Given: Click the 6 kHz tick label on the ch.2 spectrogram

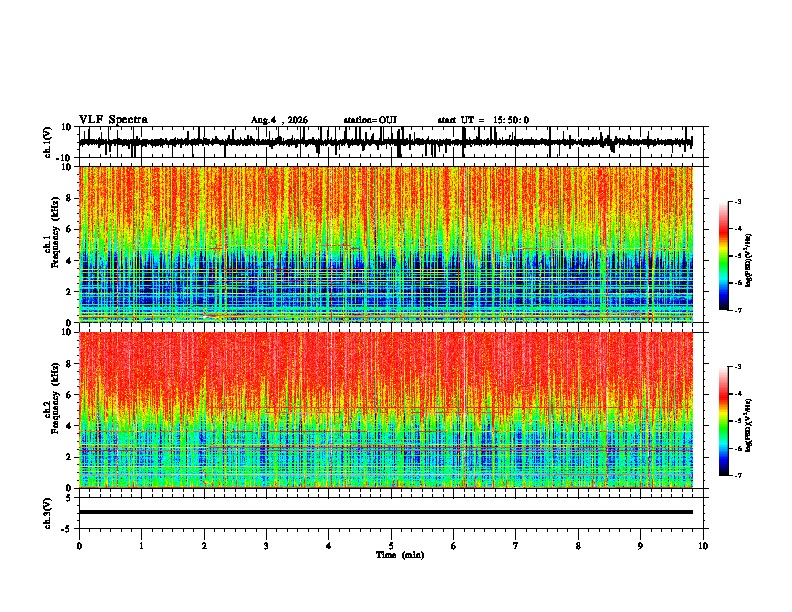Looking at the screenshot, I should pos(69,395).
